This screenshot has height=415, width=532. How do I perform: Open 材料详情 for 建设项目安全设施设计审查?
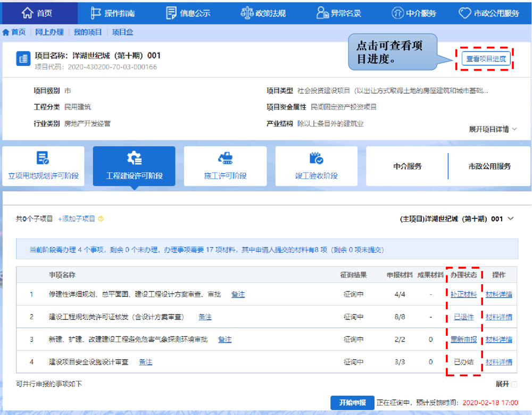pyautogui.click(x=498, y=362)
